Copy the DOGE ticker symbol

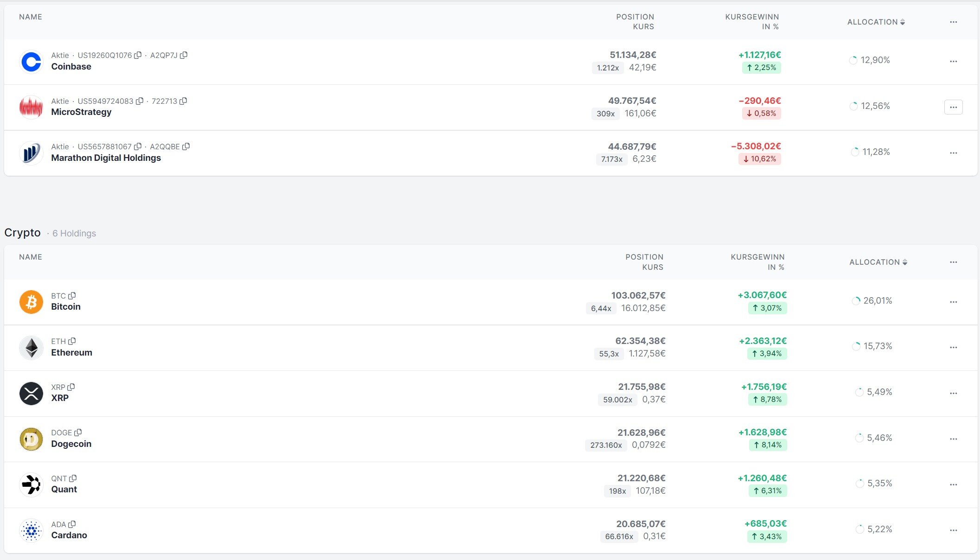78,433
